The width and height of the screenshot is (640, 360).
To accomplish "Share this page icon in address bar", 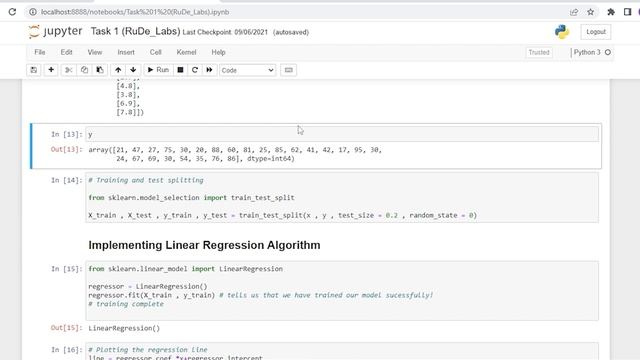I will pos(574,12).
